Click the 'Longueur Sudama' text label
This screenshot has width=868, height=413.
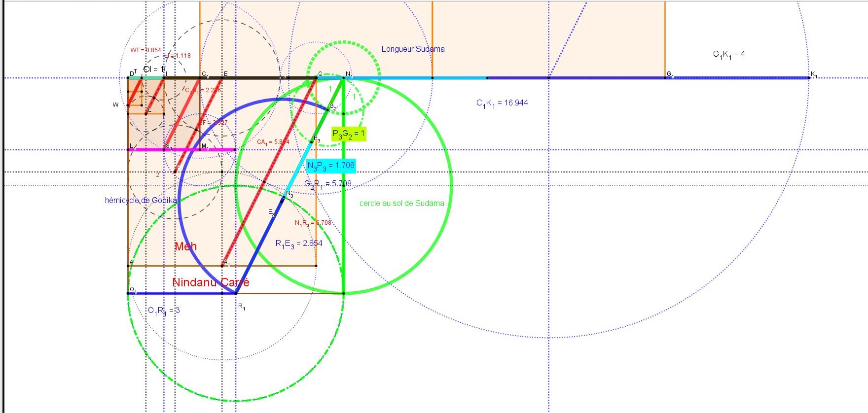tap(413, 49)
